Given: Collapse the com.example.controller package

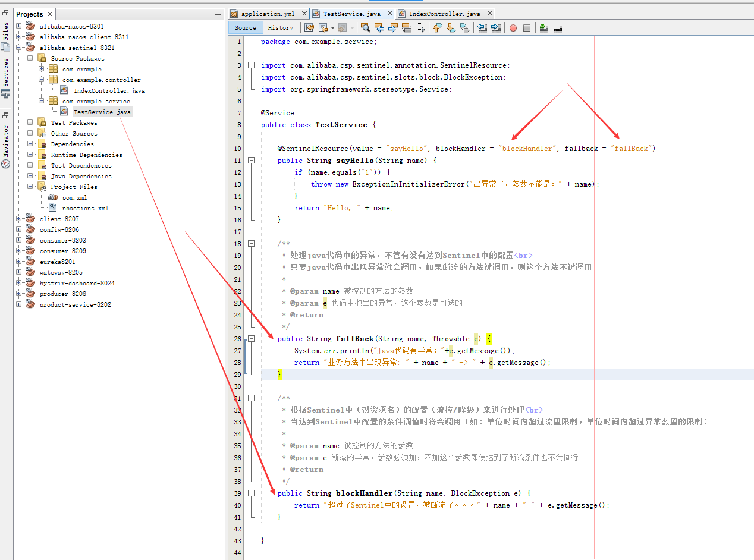Looking at the screenshot, I should (42, 80).
